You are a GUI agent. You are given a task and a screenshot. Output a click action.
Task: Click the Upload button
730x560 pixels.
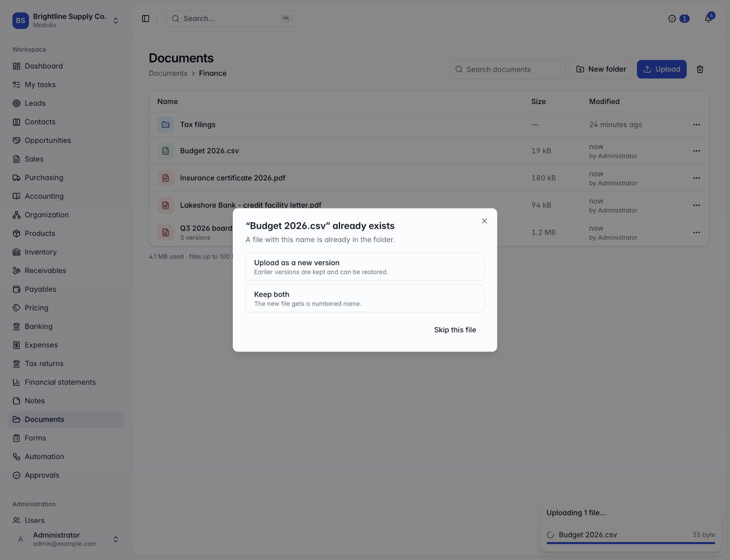tap(661, 69)
